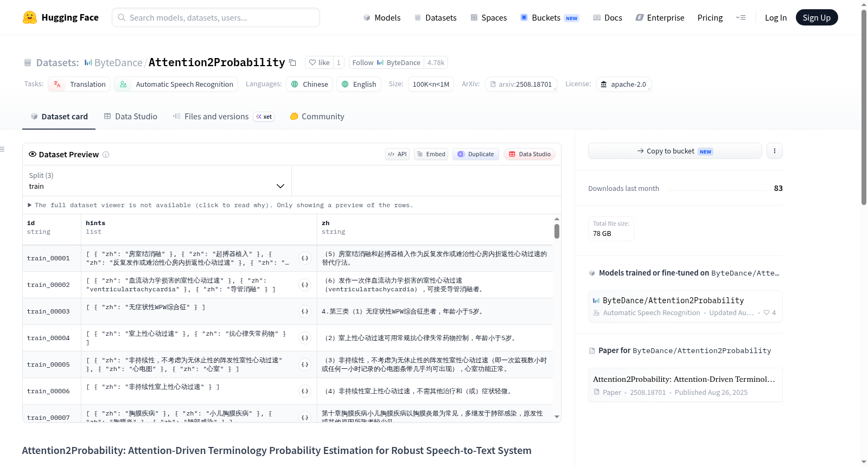Duplicate this dataset
Screen dimensions: 868x467
(476, 154)
